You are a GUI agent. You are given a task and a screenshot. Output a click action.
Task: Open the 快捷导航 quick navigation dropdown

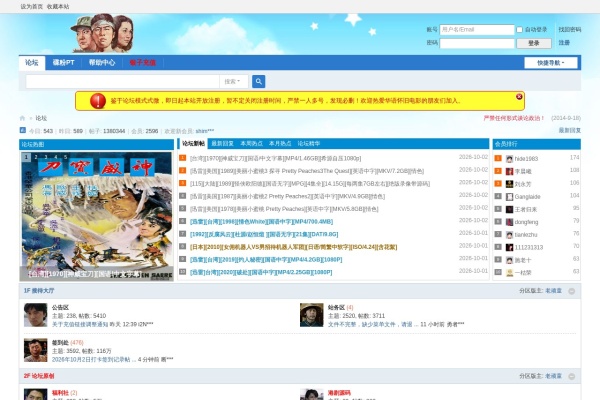click(x=551, y=63)
